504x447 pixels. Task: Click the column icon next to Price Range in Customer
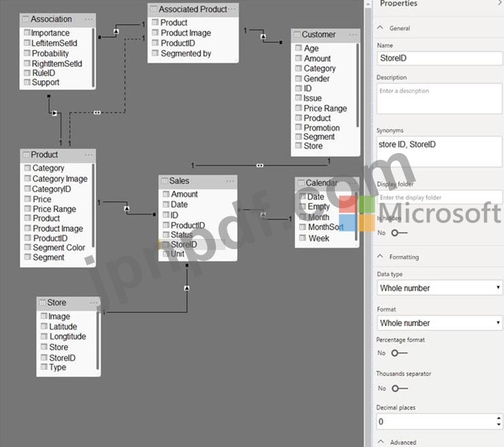[298, 108]
